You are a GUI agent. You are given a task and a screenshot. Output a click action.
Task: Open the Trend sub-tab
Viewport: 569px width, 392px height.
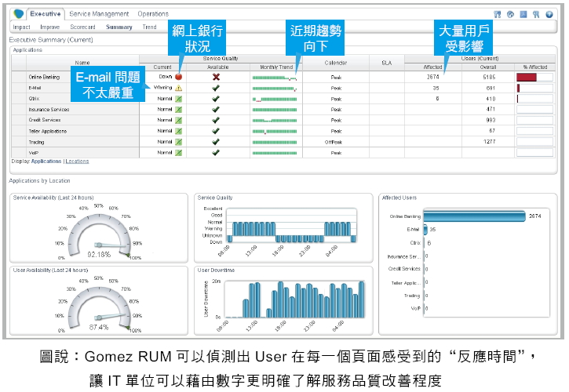coord(149,27)
